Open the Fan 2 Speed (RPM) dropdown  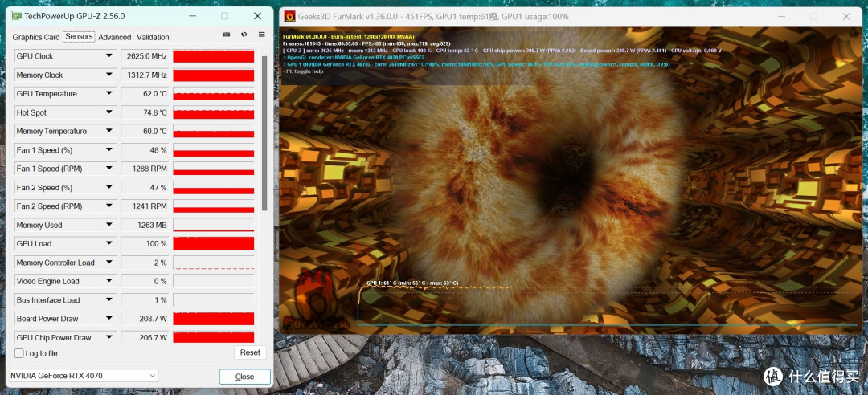pyautogui.click(x=109, y=206)
